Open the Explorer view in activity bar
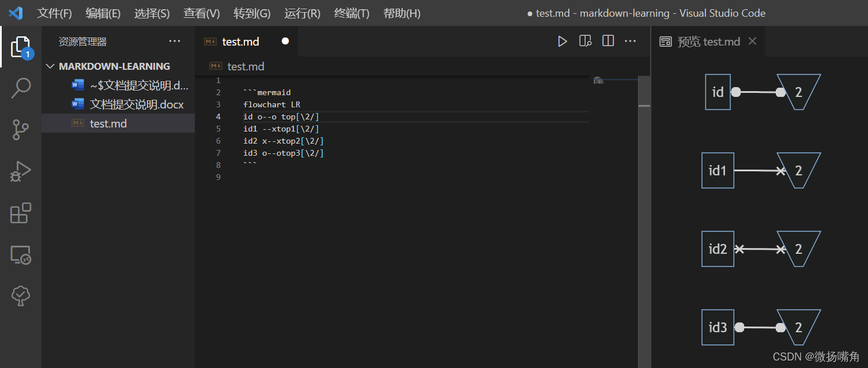 point(21,47)
